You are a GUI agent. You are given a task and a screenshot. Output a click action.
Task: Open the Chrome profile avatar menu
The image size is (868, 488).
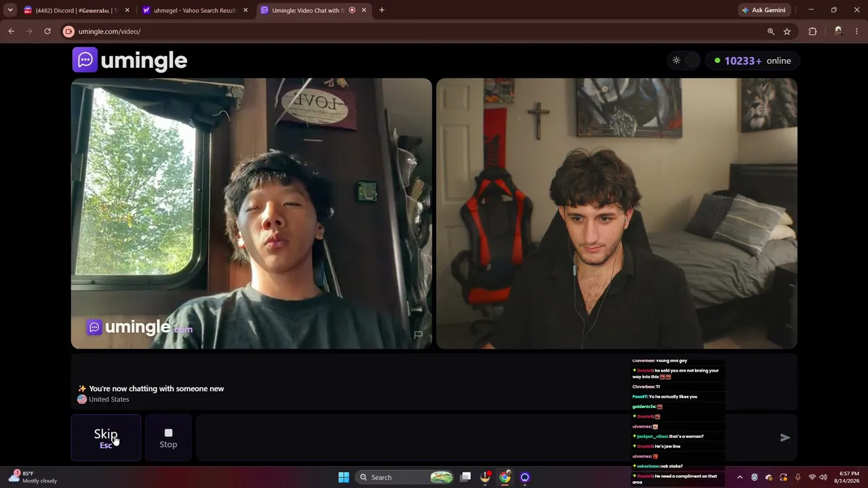tap(838, 31)
